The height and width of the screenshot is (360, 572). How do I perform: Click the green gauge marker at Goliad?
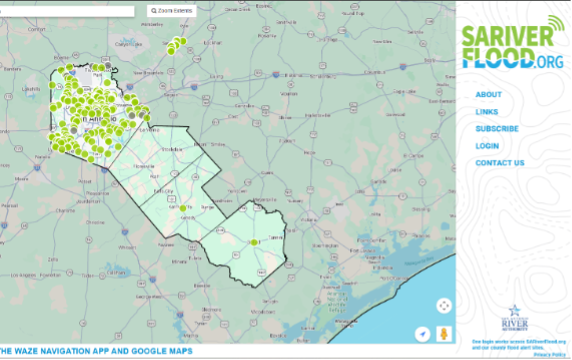click(254, 242)
